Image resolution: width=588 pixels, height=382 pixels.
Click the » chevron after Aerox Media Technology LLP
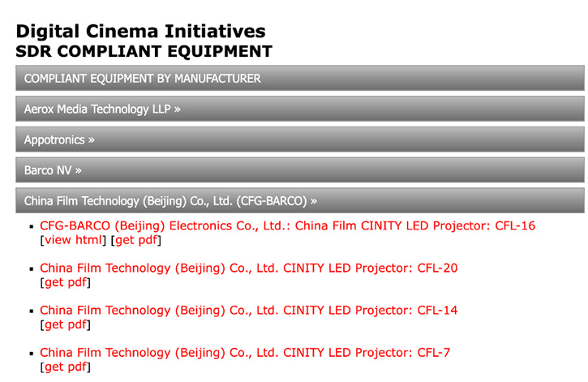[x=178, y=109]
